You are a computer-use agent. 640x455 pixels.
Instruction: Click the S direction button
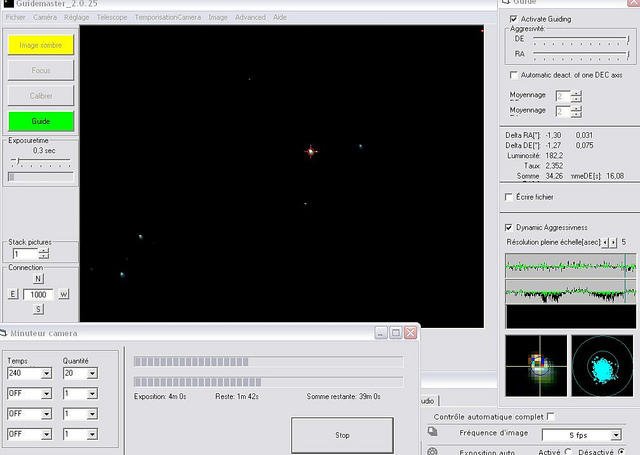[x=38, y=309]
